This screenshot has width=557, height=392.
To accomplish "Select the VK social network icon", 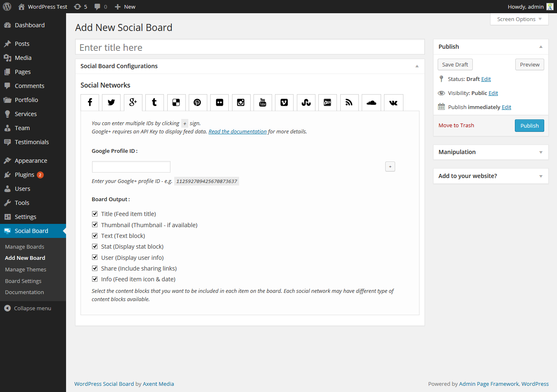I will point(393,102).
